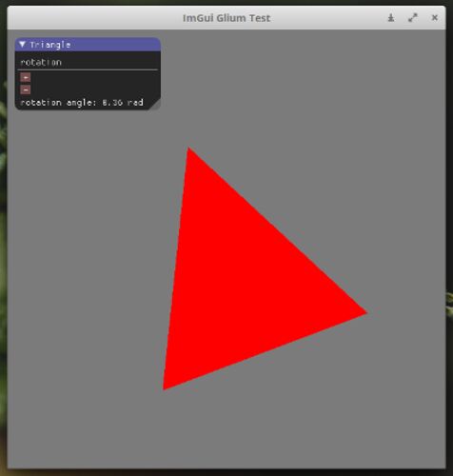453x476 pixels.
Task: Click the Triangle panel title bar
Action: coord(88,45)
